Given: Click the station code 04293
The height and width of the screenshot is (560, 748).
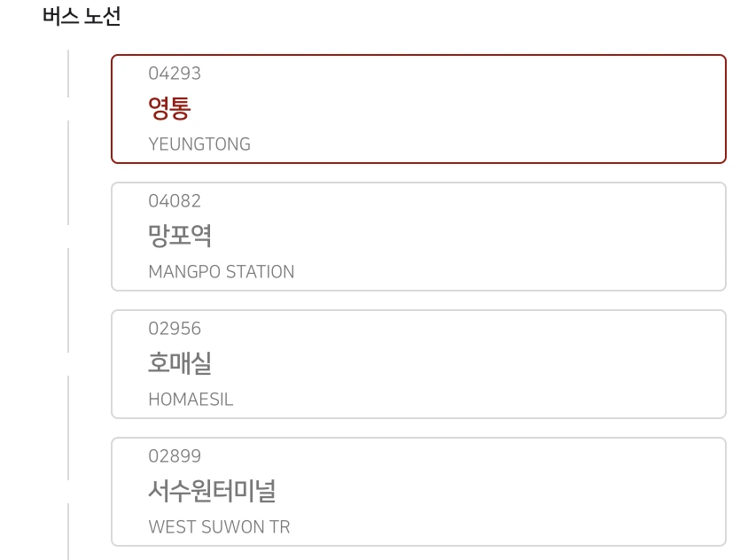Looking at the screenshot, I should coord(175,74).
